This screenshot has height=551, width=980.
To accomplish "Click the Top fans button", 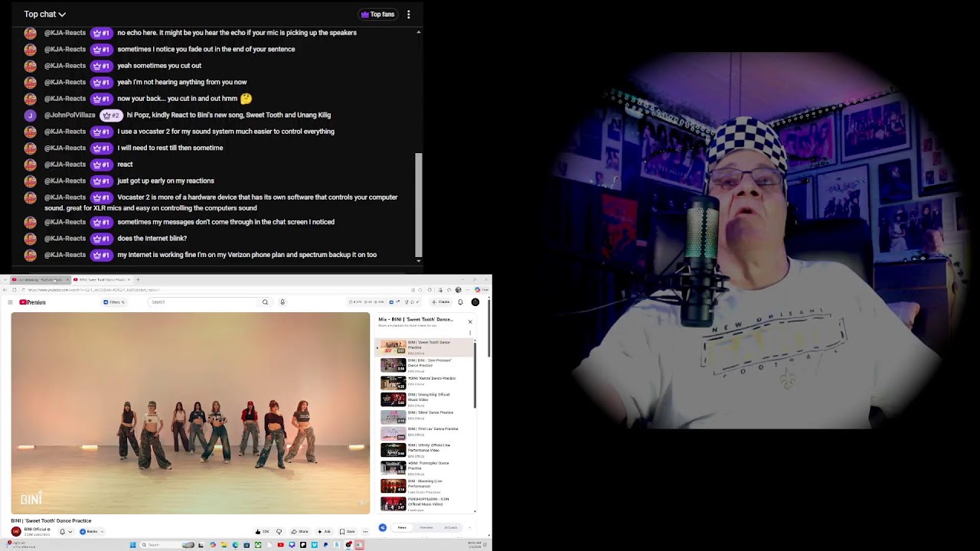I will click(x=378, y=14).
